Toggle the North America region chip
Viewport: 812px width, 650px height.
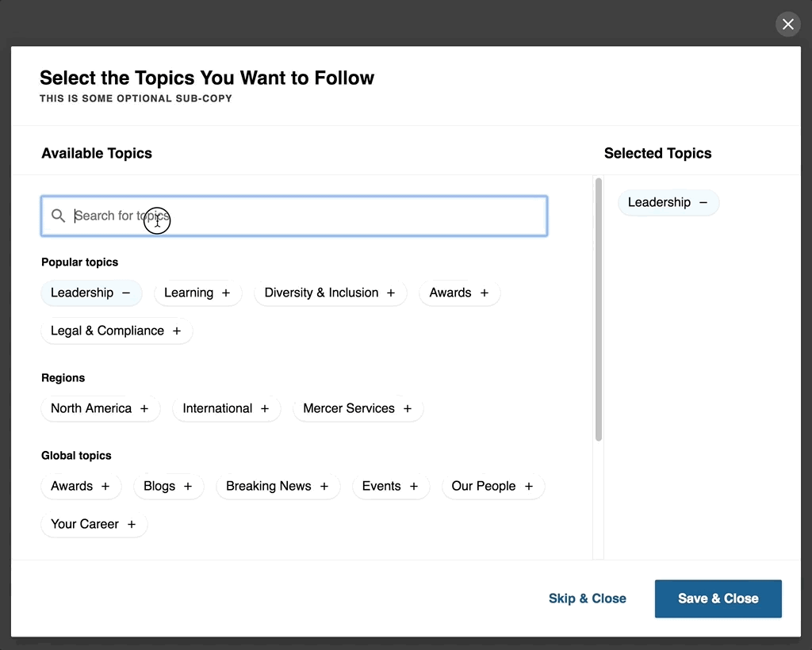pyautogui.click(x=100, y=409)
